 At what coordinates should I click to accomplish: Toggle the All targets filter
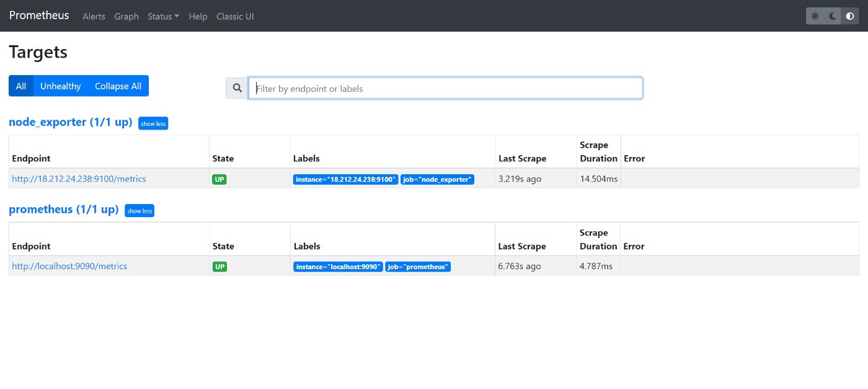point(20,86)
